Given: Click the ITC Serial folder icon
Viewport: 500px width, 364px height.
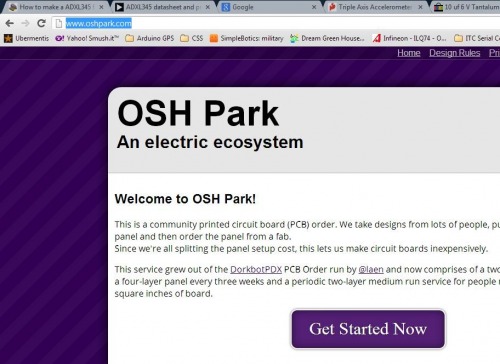Looking at the screenshot, I should (x=459, y=38).
